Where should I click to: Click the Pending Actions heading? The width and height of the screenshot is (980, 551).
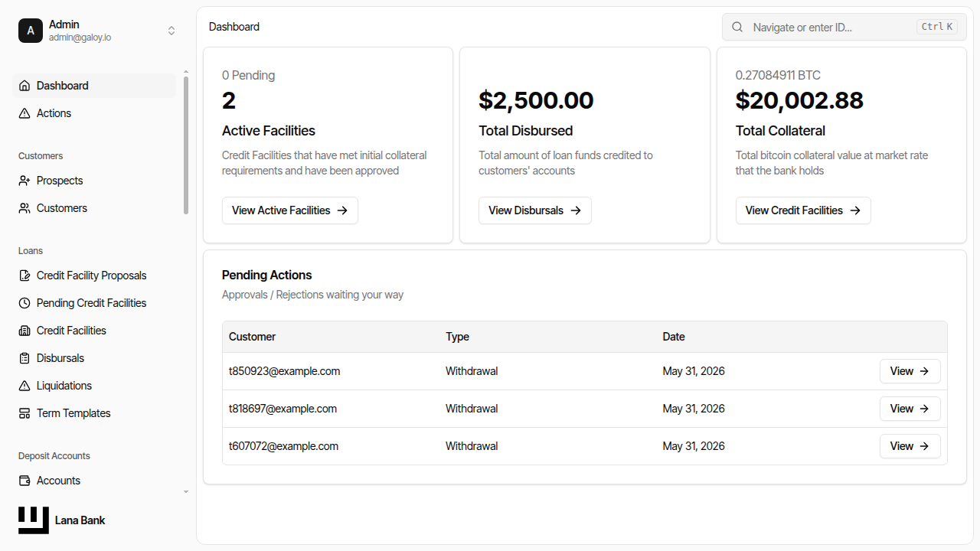[266, 275]
